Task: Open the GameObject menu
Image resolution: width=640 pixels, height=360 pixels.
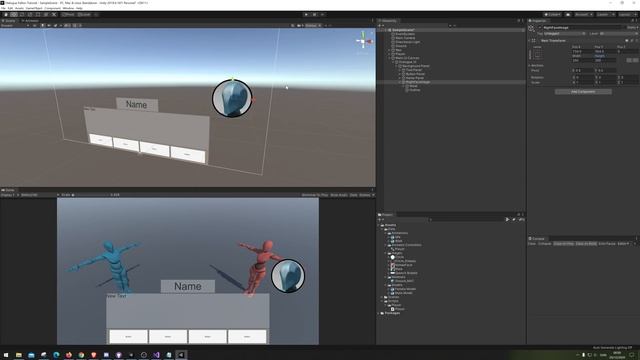Action: (34, 8)
